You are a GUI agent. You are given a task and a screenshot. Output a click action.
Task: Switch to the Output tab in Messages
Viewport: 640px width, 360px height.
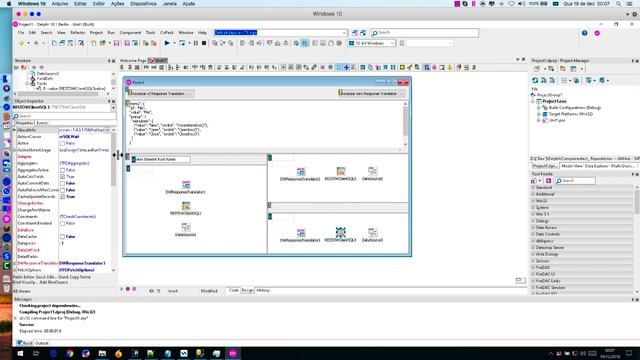tap(41, 343)
